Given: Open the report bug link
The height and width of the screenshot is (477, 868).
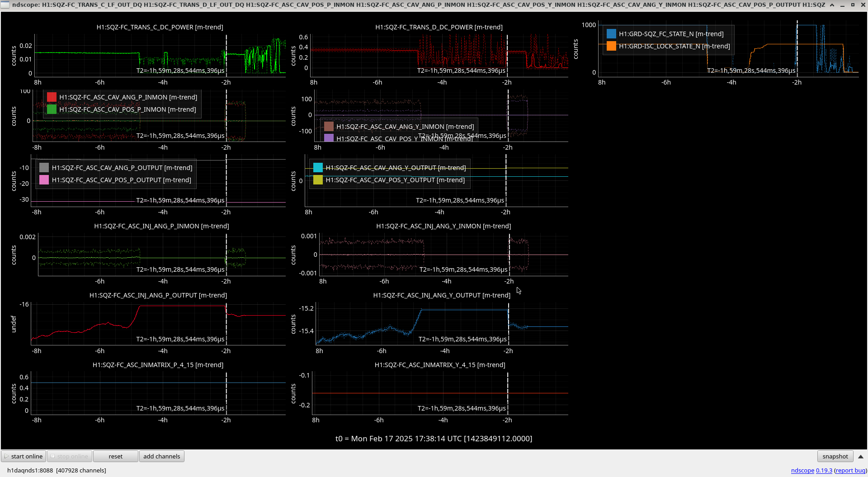Looking at the screenshot, I should point(850,470).
